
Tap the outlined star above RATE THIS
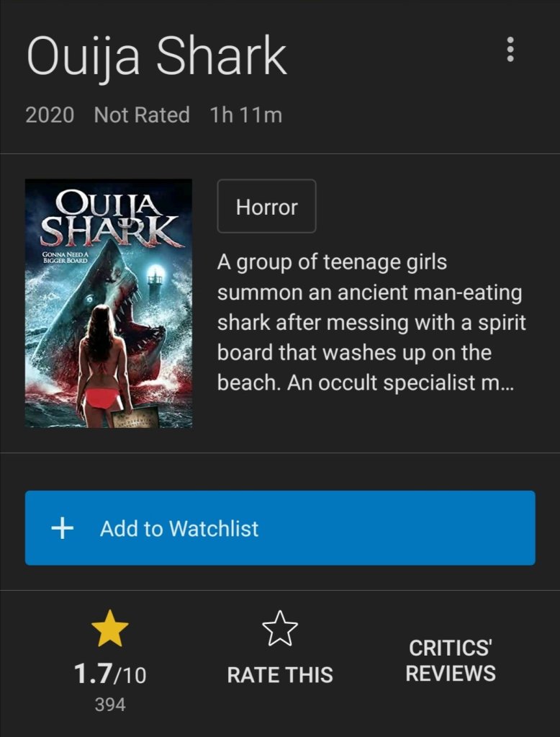pyautogui.click(x=280, y=628)
